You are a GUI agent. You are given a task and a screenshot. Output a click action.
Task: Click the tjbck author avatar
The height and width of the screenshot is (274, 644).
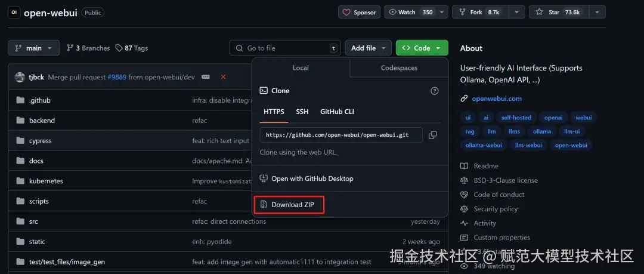[x=20, y=77]
